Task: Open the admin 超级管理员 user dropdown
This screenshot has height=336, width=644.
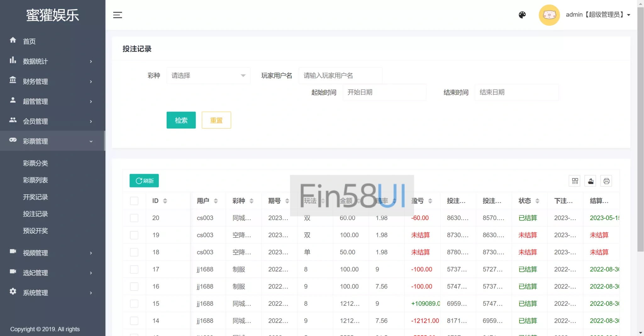Action: 598,15
